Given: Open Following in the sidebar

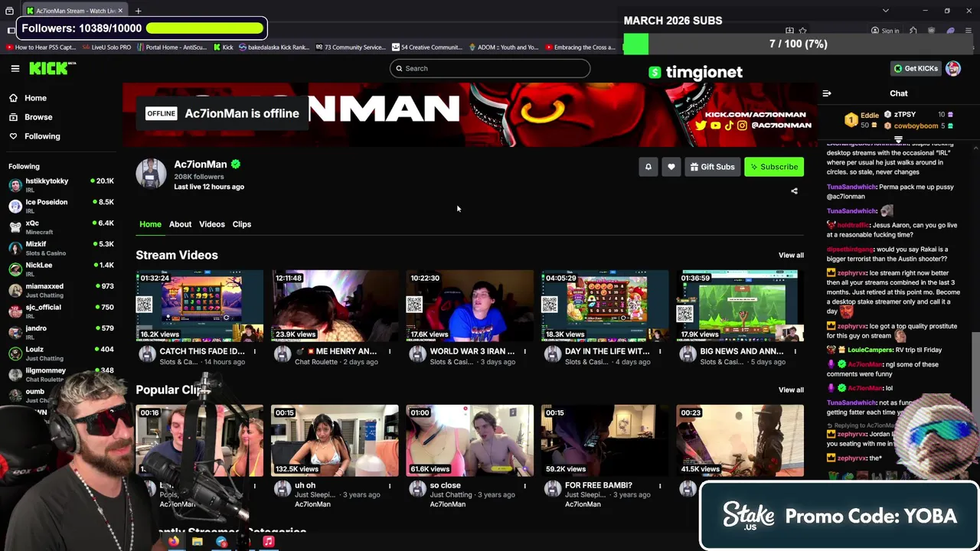Looking at the screenshot, I should (34, 136).
